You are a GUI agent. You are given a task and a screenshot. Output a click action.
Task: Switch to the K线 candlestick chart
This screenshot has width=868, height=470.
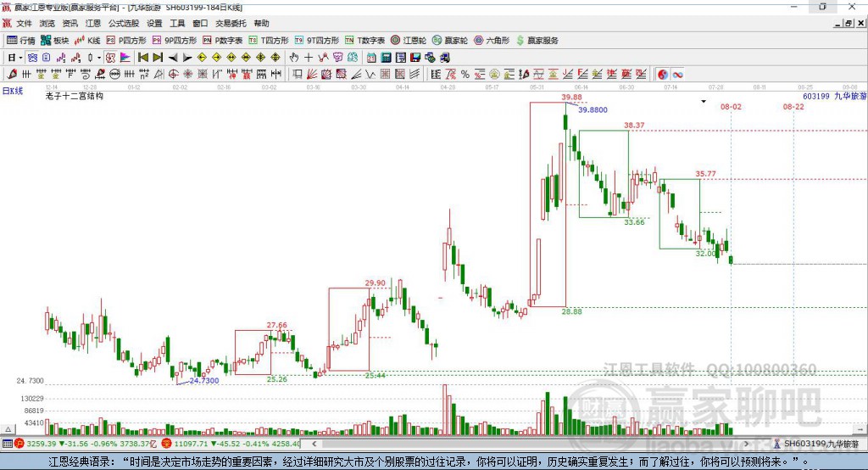click(87, 41)
